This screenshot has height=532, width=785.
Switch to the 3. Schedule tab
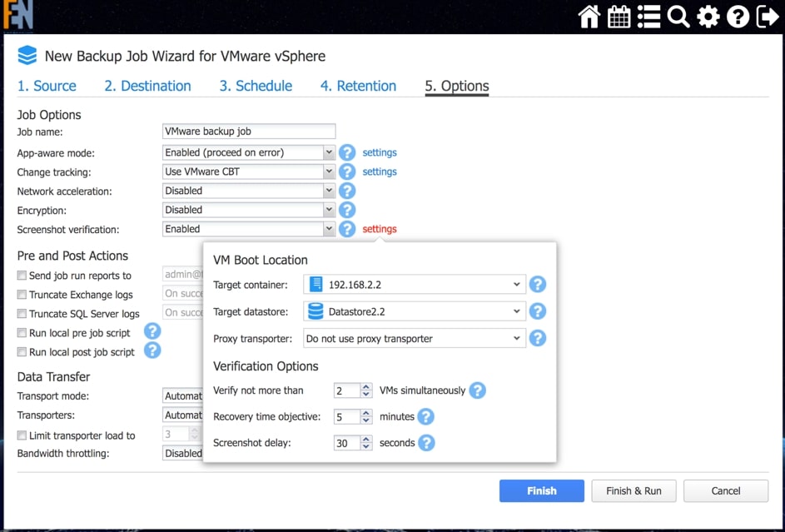tap(256, 86)
